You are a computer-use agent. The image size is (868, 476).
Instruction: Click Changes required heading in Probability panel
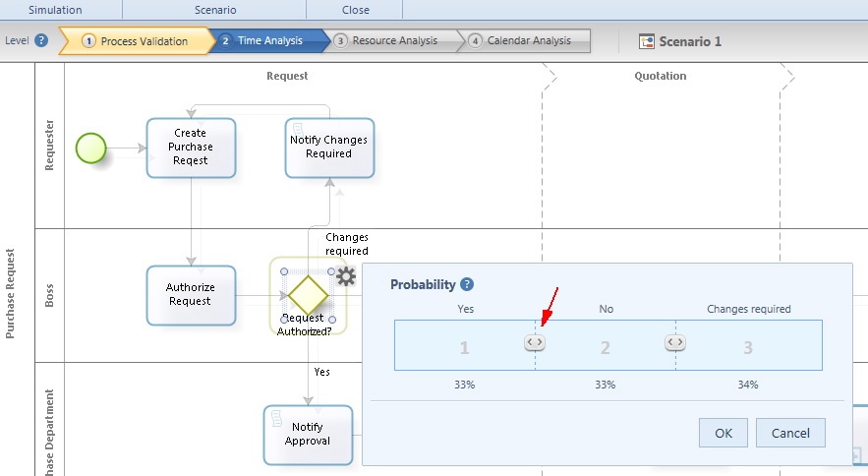(748, 309)
